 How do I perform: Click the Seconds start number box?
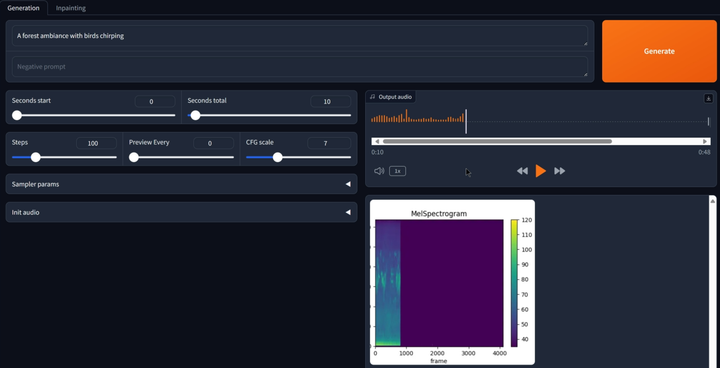pyautogui.click(x=155, y=102)
